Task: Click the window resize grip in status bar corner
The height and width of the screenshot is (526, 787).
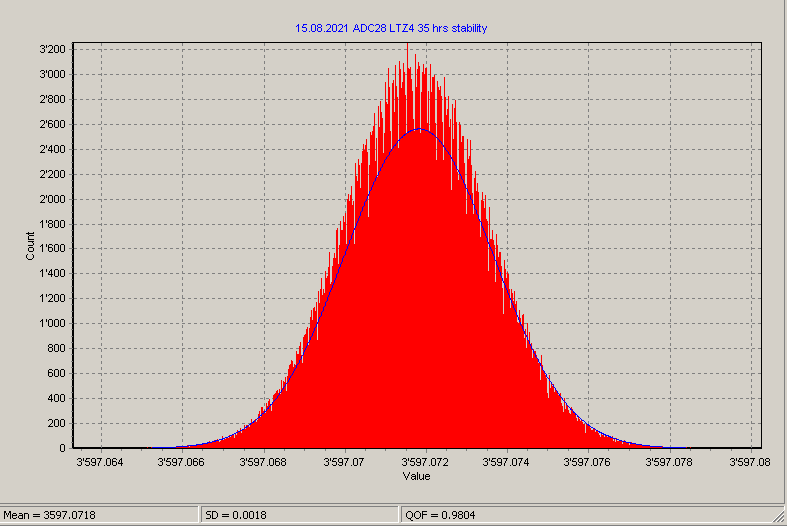Action: 778,516
